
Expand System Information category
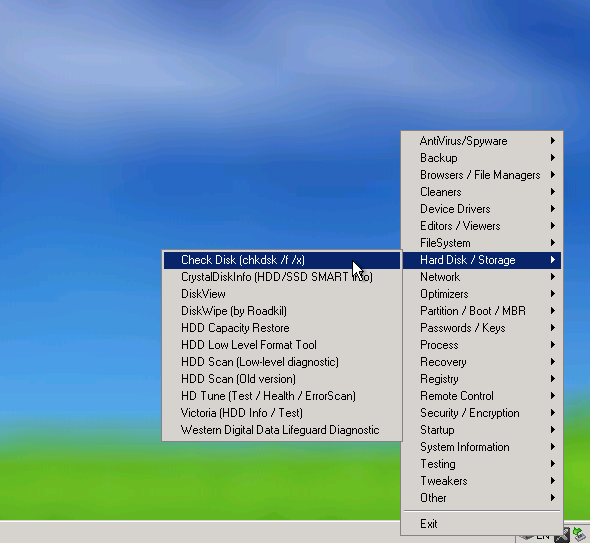[x=482, y=447]
